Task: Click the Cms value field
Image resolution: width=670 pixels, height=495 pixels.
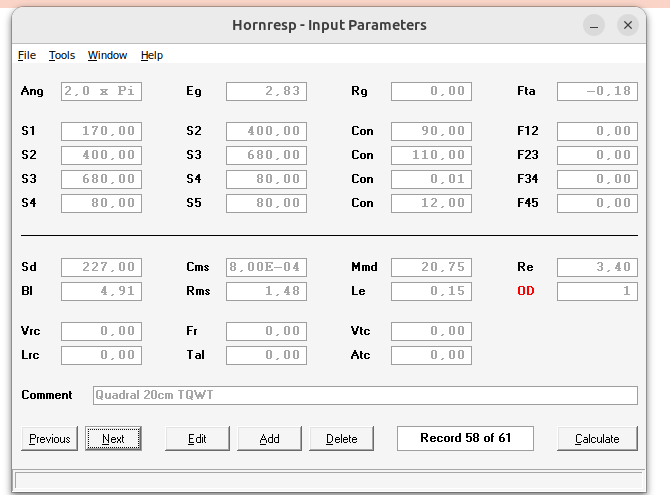Action: [x=266, y=268]
